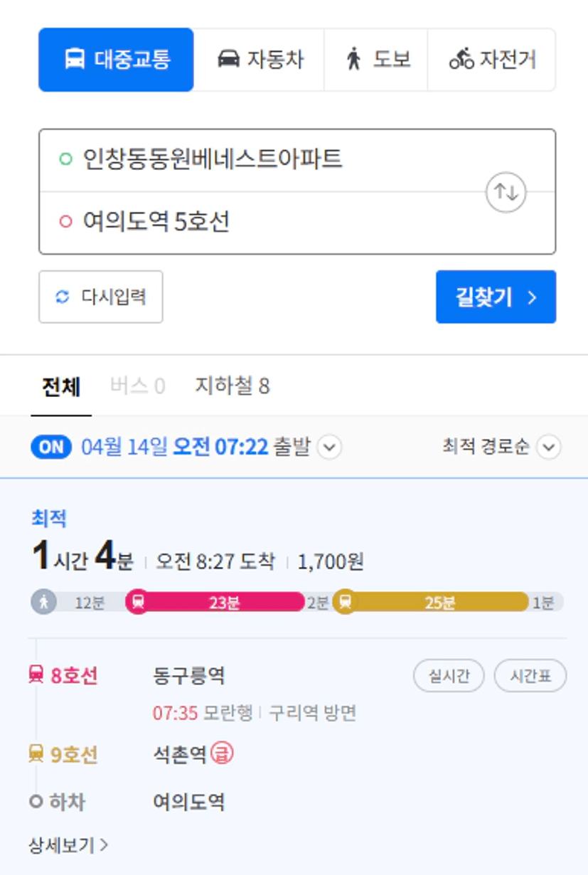The image size is (588, 875).
Task: Switch to the 지하철 8 tab
Action: (x=232, y=386)
